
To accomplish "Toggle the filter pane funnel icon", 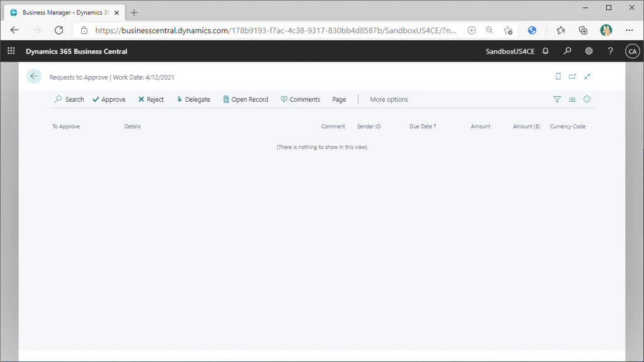I will click(x=557, y=99).
